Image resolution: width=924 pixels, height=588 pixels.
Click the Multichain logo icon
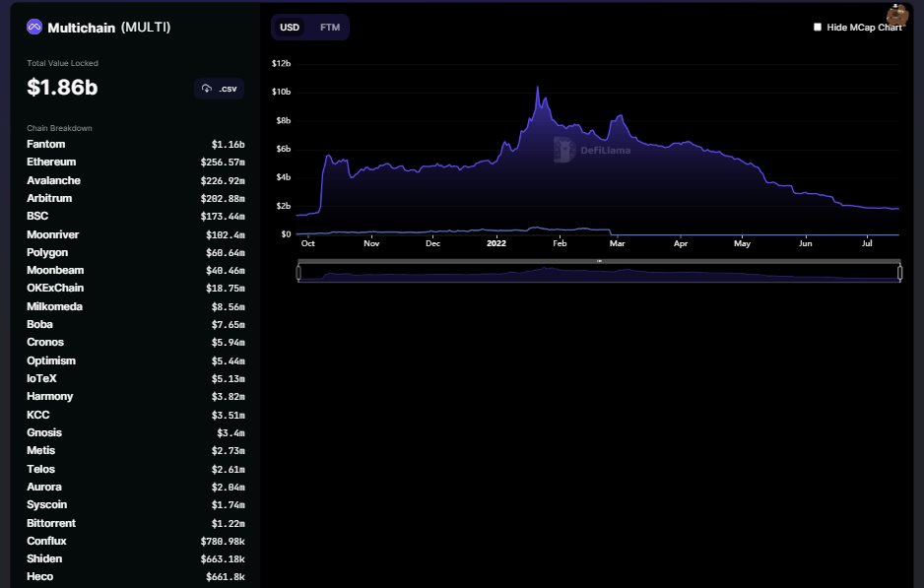[x=34, y=28]
